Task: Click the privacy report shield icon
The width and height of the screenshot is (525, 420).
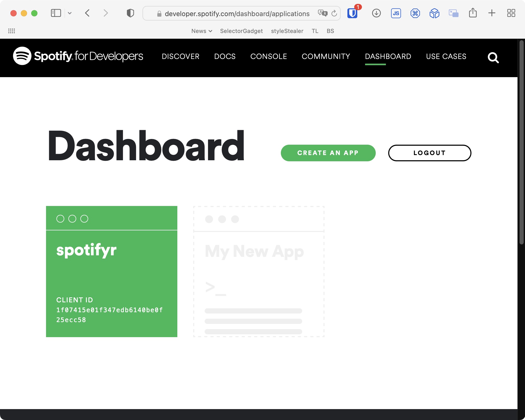Action: pyautogui.click(x=130, y=13)
